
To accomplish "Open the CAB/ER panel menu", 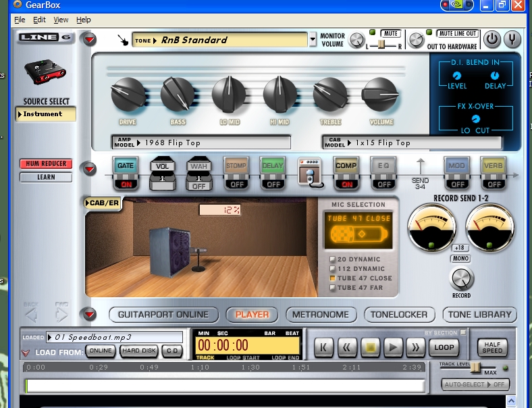I will 102,203.
